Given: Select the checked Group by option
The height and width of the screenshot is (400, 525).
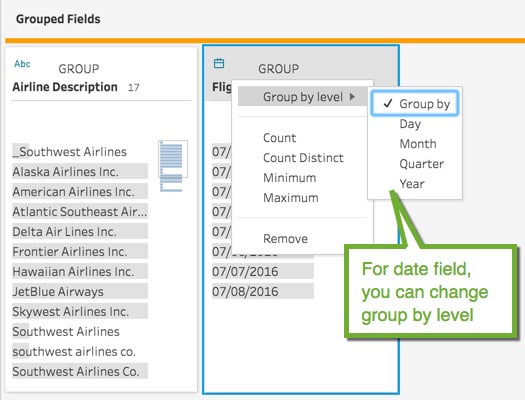Looking at the screenshot, I should pyautogui.click(x=415, y=104).
